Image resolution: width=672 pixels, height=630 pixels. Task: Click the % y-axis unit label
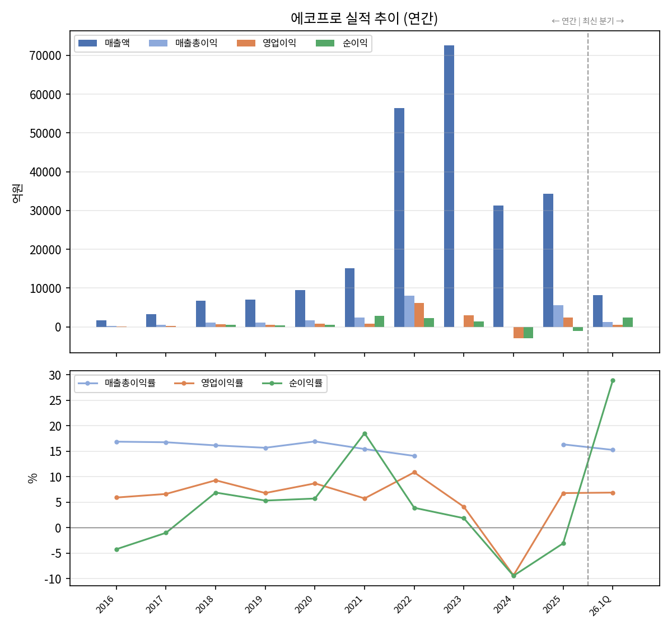[32, 478]
